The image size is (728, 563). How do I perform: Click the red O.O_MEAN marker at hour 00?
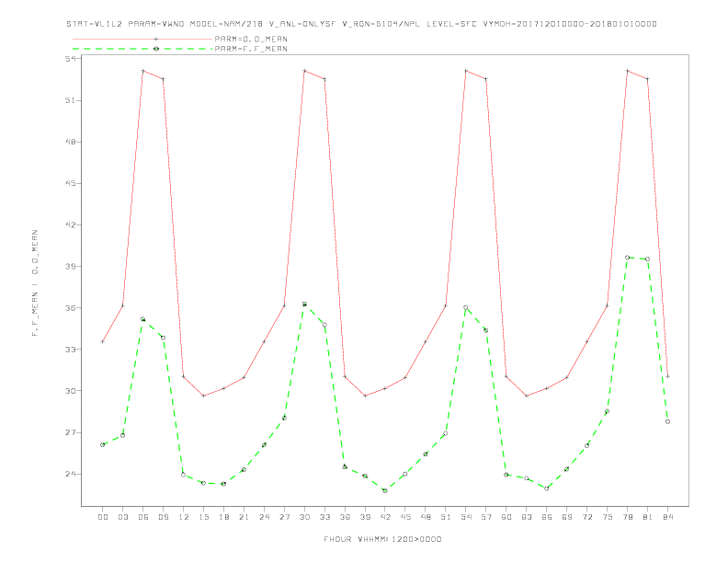tap(103, 342)
